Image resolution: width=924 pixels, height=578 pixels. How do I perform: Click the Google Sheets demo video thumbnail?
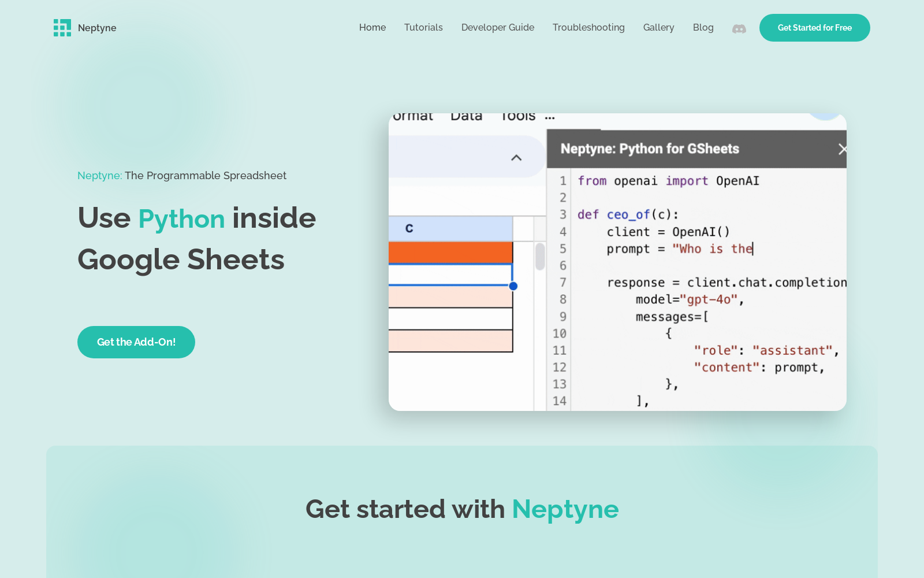pyautogui.click(x=617, y=262)
